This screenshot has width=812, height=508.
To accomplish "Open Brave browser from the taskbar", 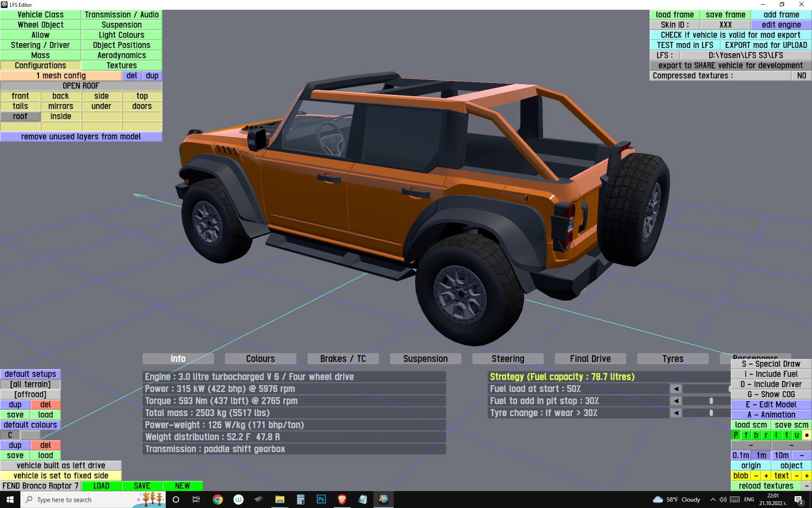I will (x=342, y=500).
